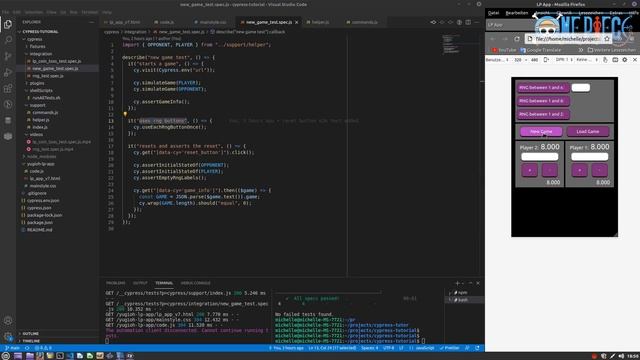Click Player 2's life points input field
This screenshot has width=640, height=360.
[540, 157]
